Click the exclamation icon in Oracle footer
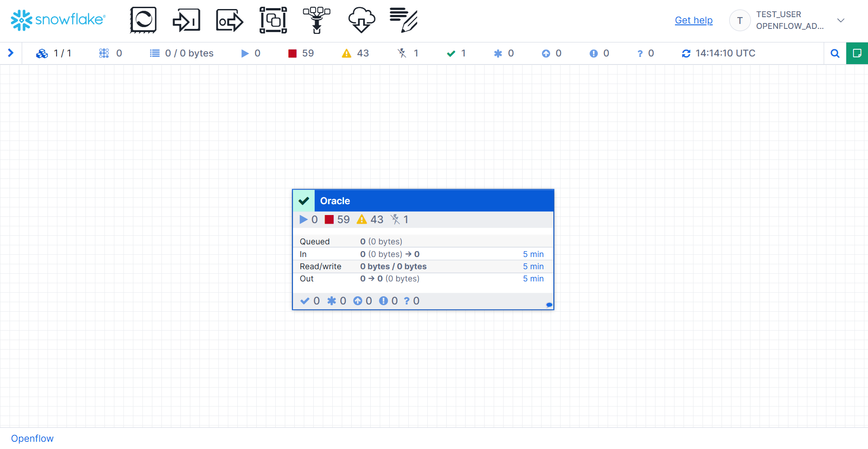This screenshot has width=868, height=449. 383,301
